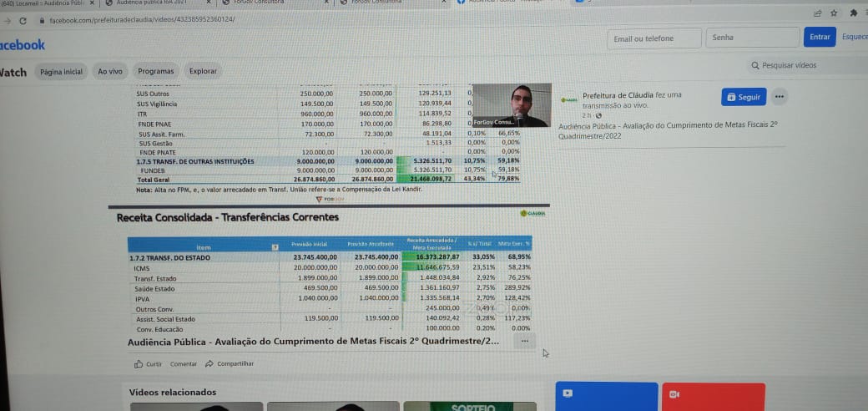Click the 21.468.098,72 green total cell
Screen dimensions: 868x411
[x=425, y=180]
